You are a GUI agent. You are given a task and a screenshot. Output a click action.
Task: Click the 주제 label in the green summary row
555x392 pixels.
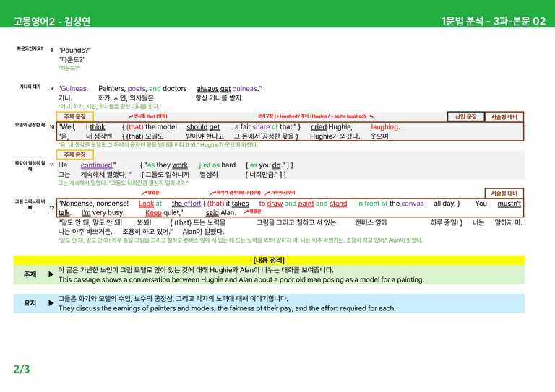pos(30,274)
